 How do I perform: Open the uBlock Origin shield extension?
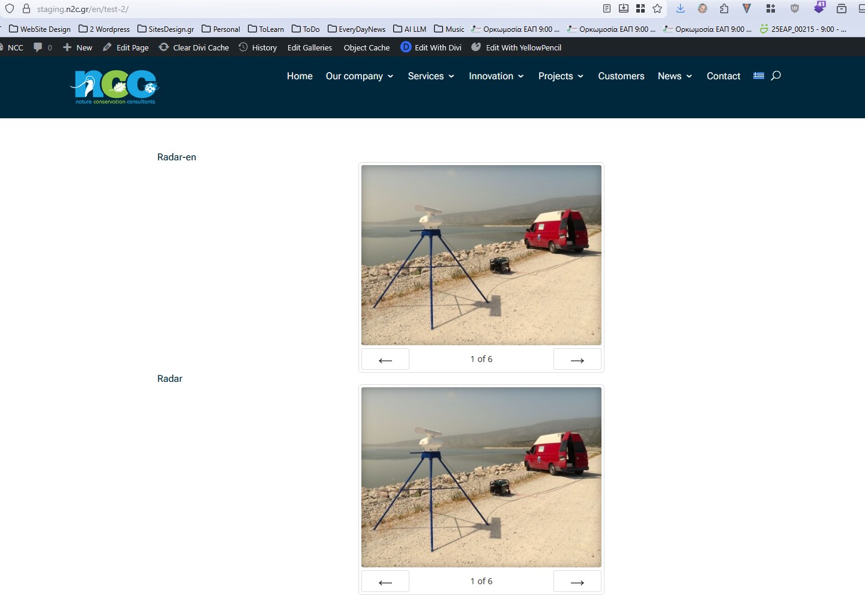[x=795, y=8]
